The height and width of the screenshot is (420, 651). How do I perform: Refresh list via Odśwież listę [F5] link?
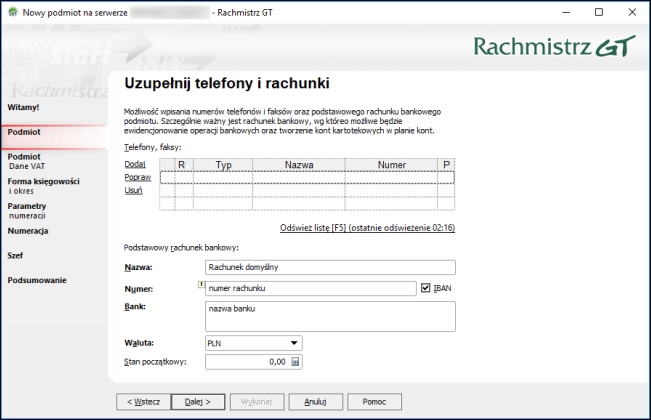coord(367,228)
